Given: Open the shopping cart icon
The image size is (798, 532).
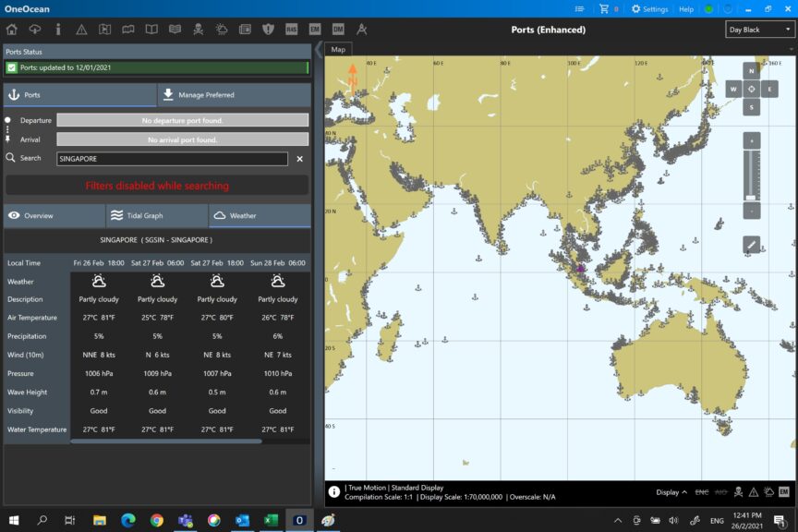Looking at the screenshot, I should (604, 9).
